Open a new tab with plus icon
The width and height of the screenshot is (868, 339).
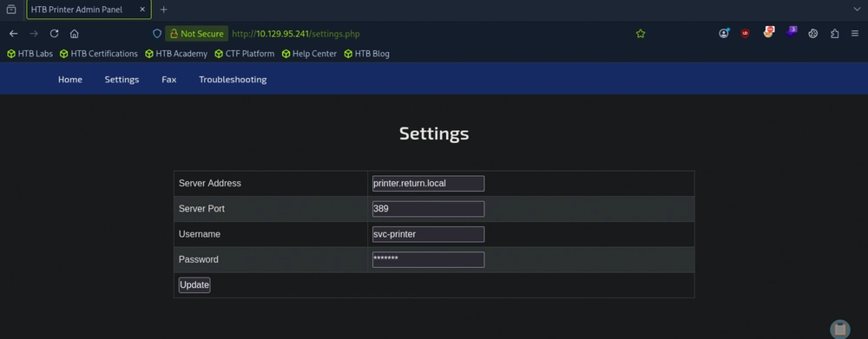(x=163, y=10)
